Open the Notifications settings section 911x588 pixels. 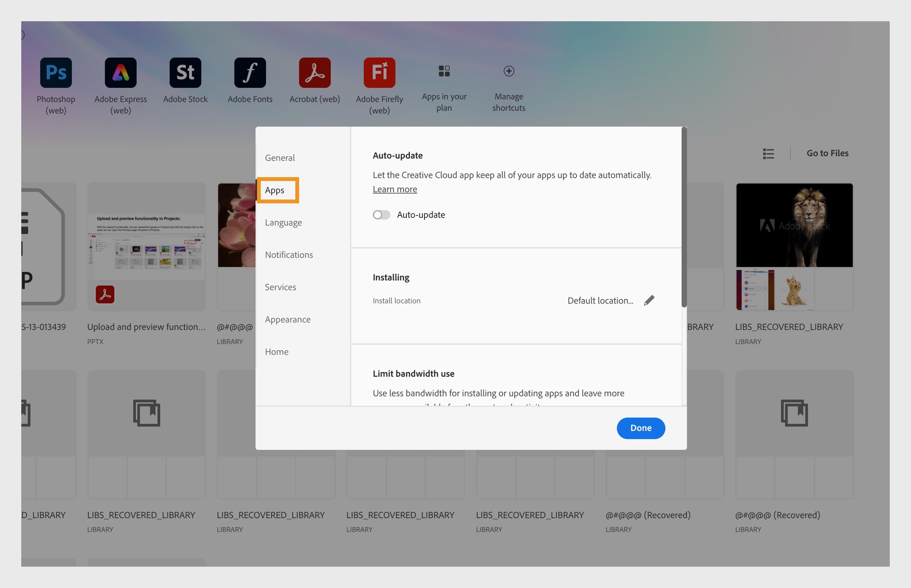coord(289,255)
